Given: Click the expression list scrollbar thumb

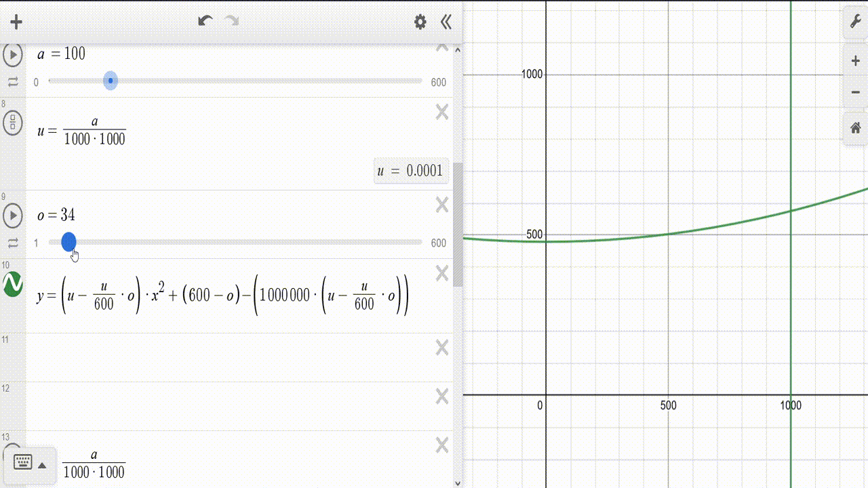Looking at the screenshot, I should coord(458,224).
